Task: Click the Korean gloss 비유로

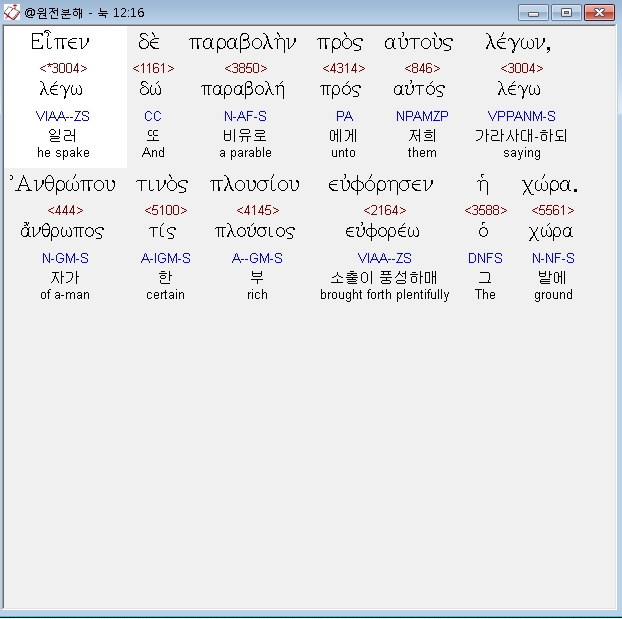Action: [244, 136]
